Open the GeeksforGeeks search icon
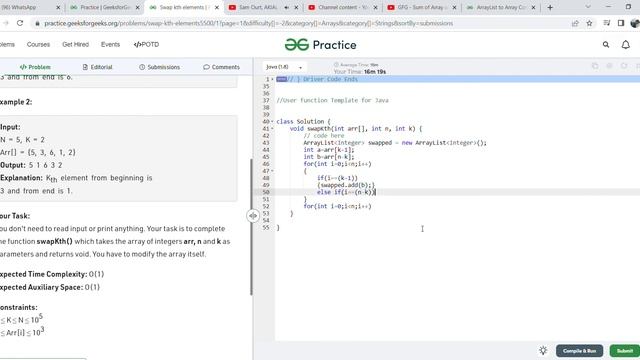The height and width of the screenshot is (360, 640). (x=606, y=45)
